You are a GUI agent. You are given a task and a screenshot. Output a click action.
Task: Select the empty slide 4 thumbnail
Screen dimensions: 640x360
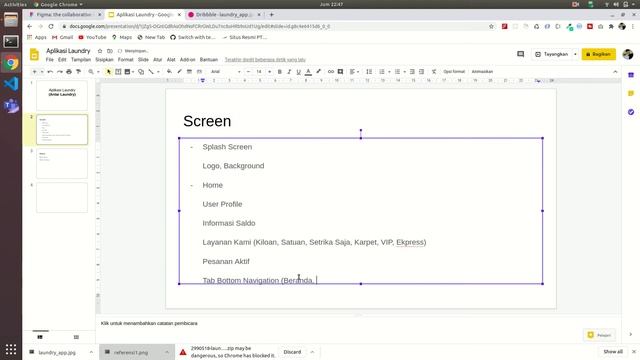62,198
